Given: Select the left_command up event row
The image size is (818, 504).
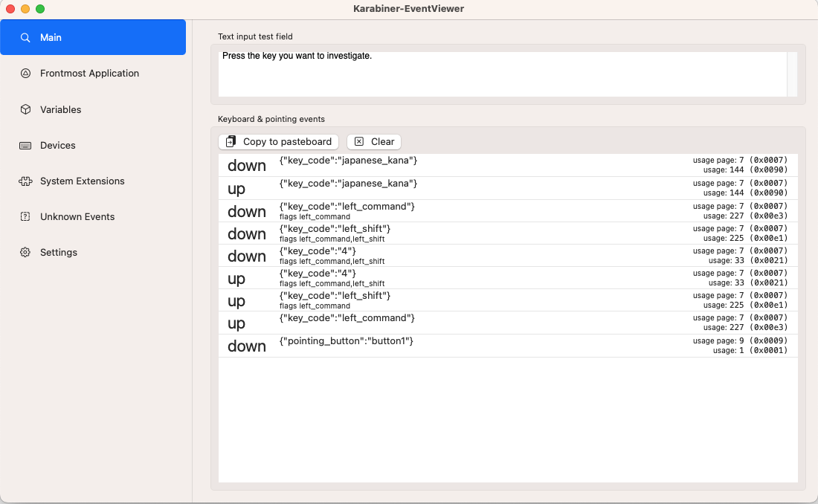Looking at the screenshot, I should tap(508, 323).
